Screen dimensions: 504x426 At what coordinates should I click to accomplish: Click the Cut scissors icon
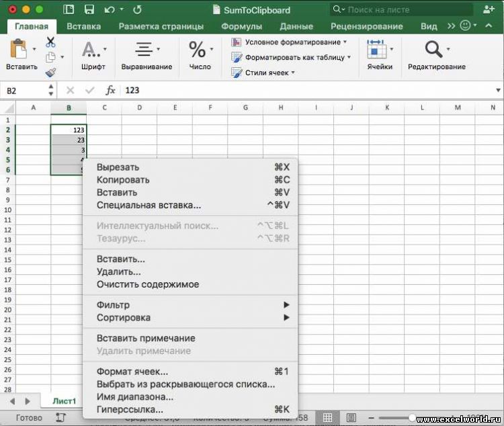click(x=50, y=42)
